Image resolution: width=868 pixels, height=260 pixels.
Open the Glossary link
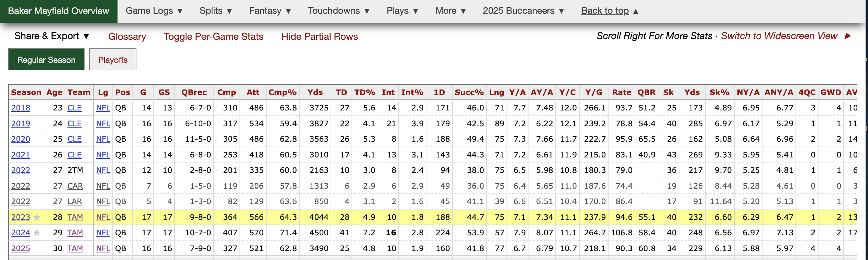127,36
